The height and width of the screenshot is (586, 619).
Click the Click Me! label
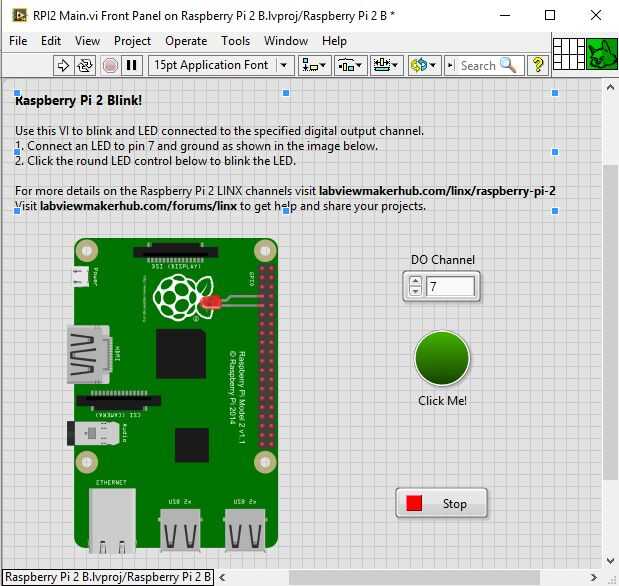click(442, 401)
